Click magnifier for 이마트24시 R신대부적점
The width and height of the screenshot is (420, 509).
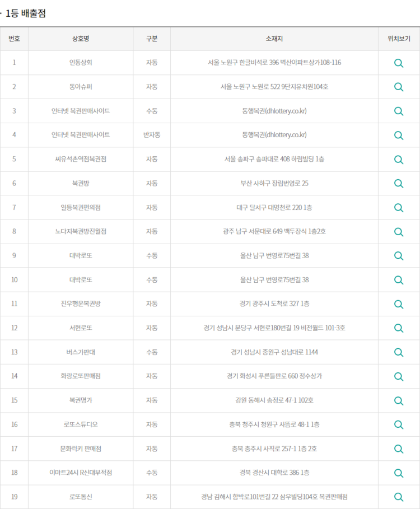click(x=399, y=473)
